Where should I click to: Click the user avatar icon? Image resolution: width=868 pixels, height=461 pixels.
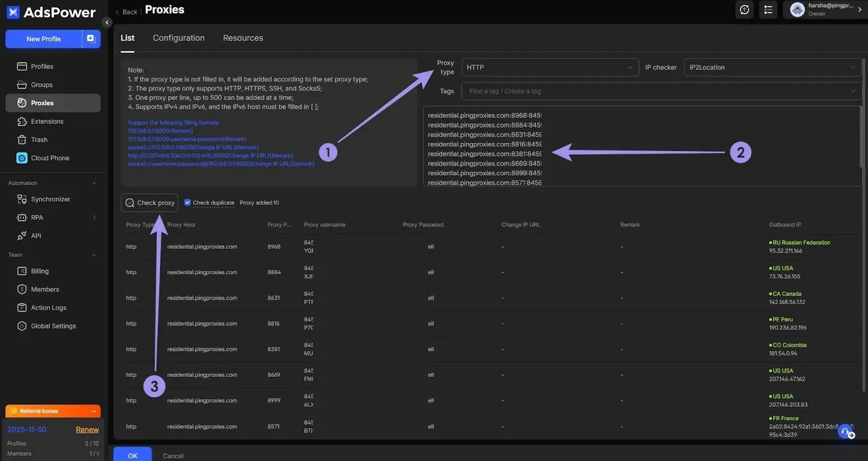pos(797,10)
